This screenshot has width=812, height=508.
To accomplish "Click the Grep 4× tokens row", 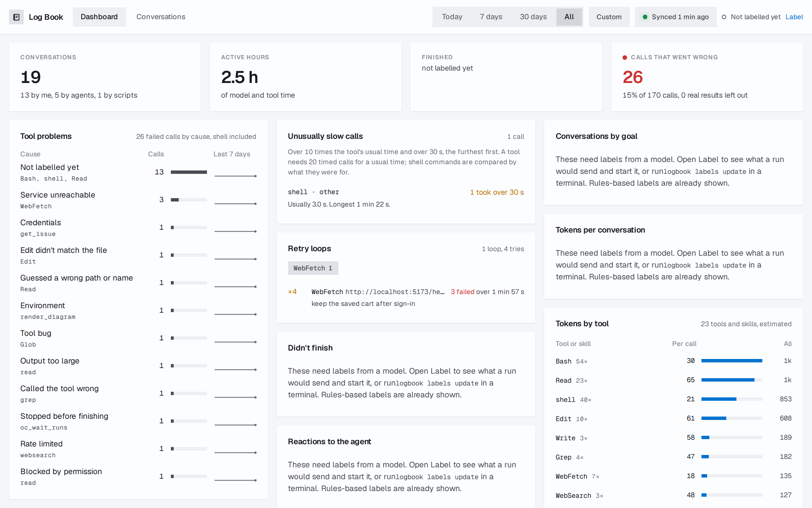I will [x=673, y=457].
